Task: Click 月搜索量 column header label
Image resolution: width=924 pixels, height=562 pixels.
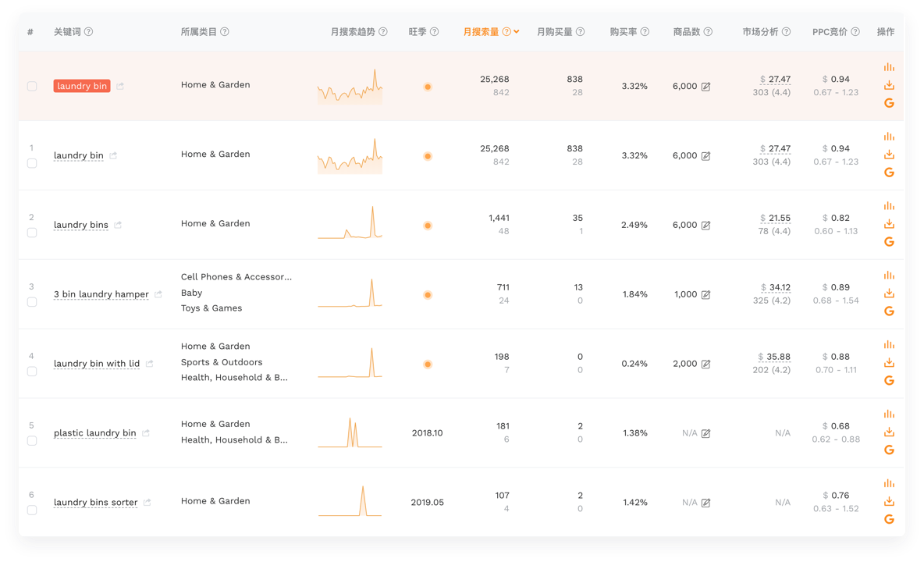Action: pyautogui.click(x=481, y=32)
